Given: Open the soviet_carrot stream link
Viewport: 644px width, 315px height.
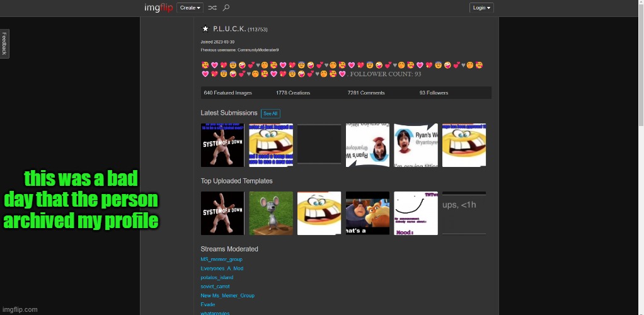Looking at the screenshot, I should coord(216,287).
